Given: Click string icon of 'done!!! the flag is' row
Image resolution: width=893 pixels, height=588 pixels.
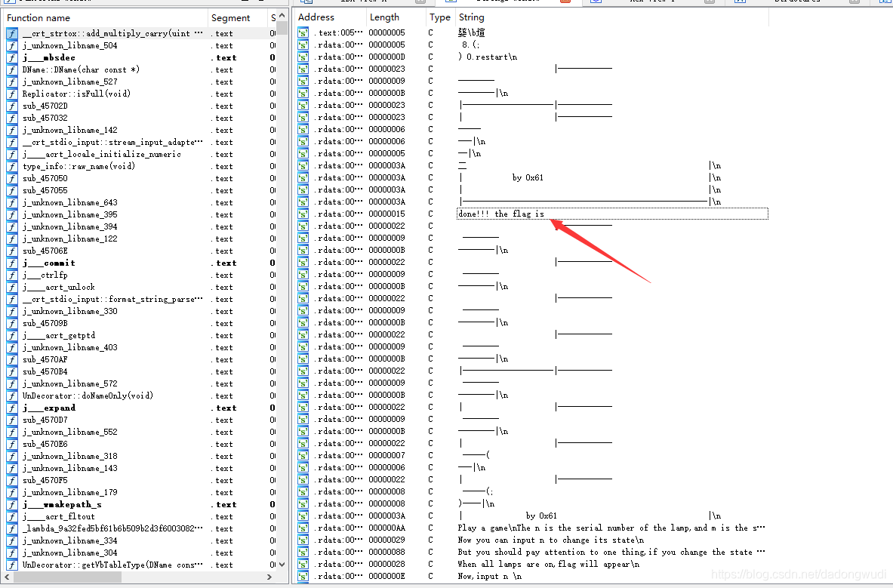Looking at the screenshot, I should tap(303, 214).
